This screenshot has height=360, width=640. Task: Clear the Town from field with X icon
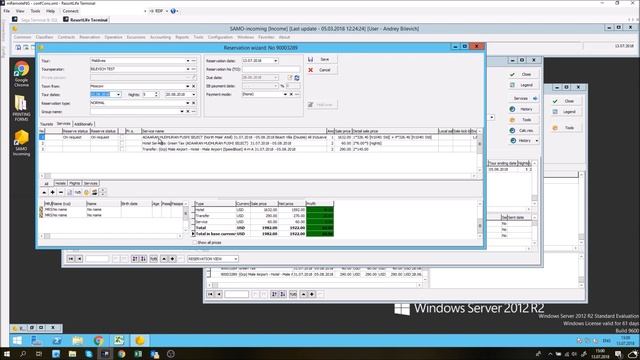coord(193,87)
